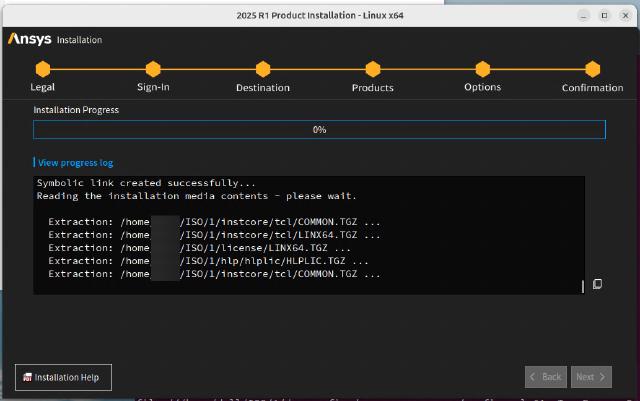
Task: Click the Confirmation step hexagon
Action: click(x=592, y=69)
